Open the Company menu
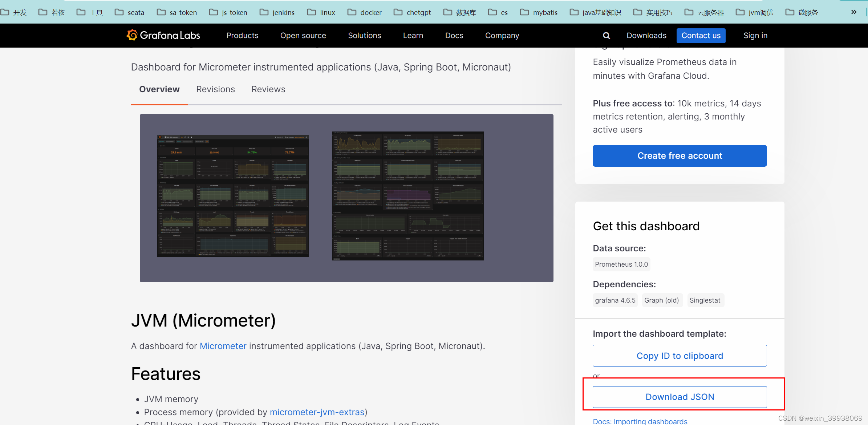868x425 pixels. (502, 36)
